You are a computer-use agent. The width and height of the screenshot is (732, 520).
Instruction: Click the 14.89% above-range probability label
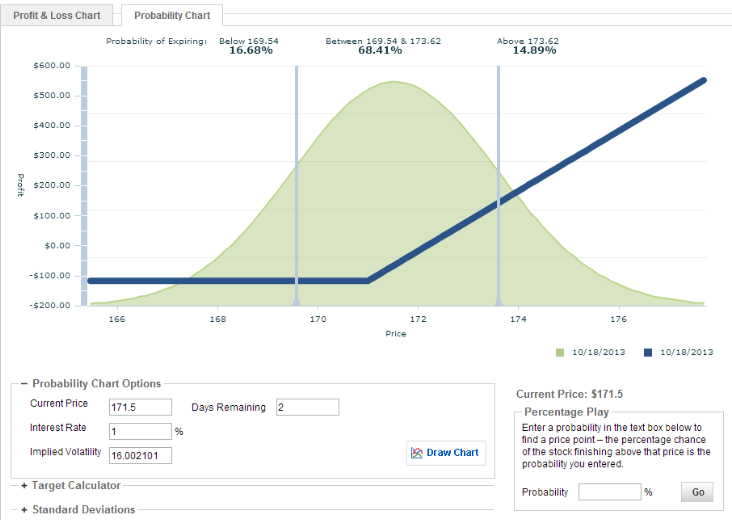pyautogui.click(x=527, y=50)
